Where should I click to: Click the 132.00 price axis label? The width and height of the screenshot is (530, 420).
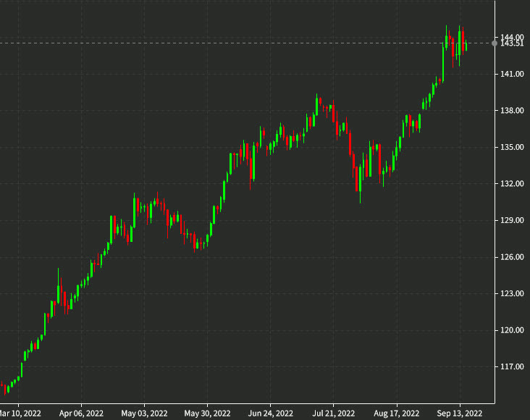(x=512, y=183)
